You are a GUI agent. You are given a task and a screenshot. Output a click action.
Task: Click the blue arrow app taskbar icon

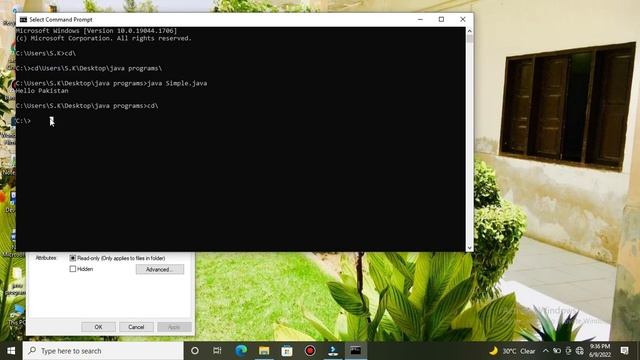(333, 351)
